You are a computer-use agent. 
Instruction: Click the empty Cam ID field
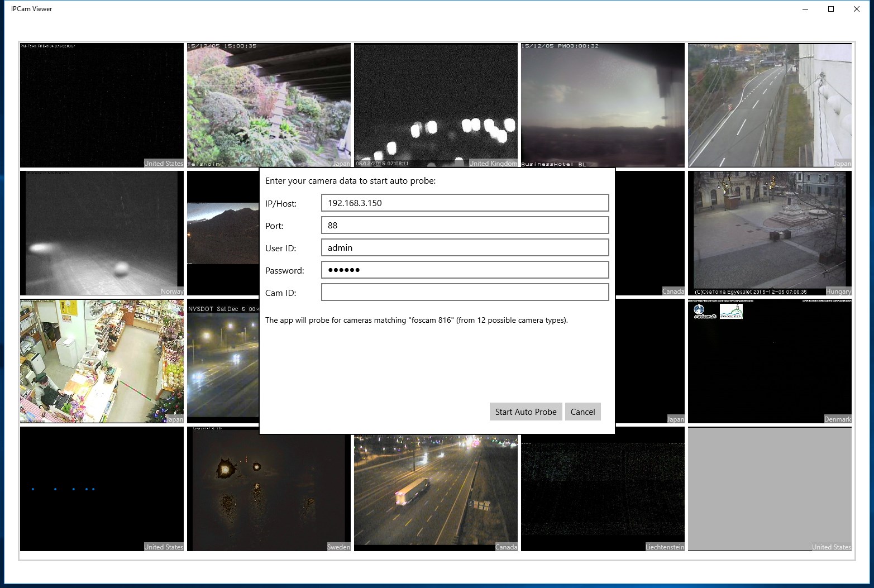point(465,292)
